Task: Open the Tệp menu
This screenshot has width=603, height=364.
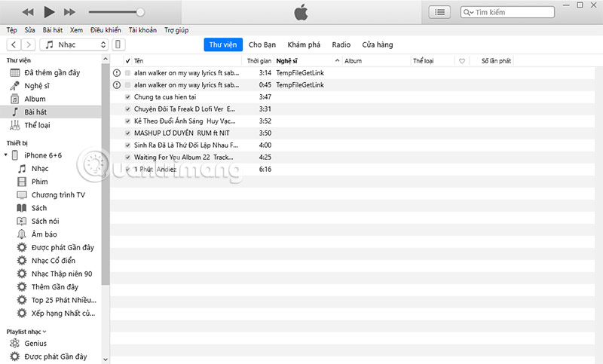Action: pos(11,30)
